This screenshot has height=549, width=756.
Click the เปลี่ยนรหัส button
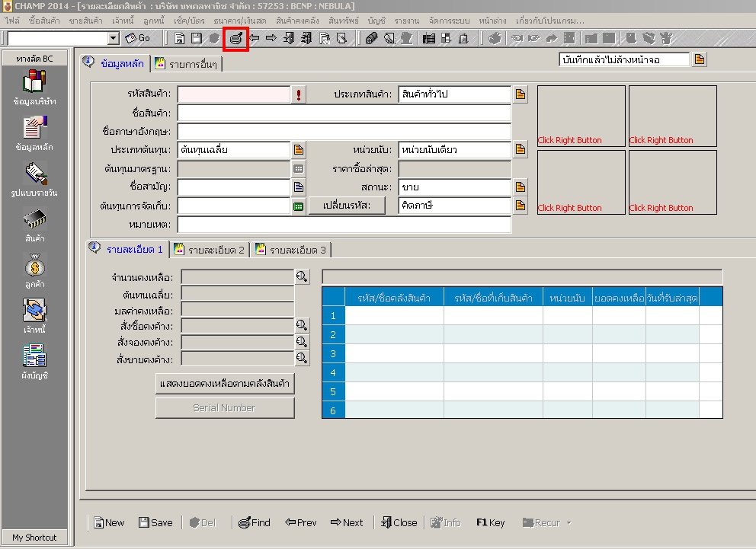pos(347,206)
